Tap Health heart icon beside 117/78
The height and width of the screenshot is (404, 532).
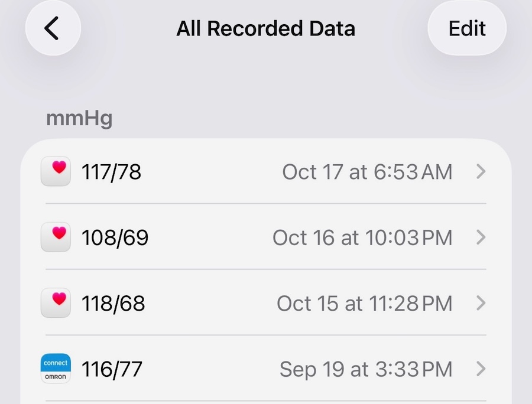[56, 172]
